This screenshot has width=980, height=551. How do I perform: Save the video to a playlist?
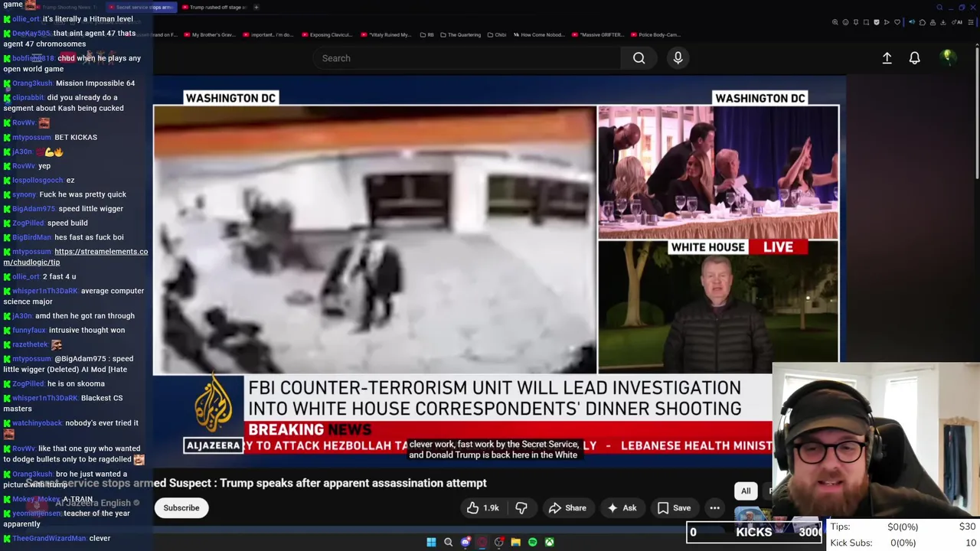[674, 508]
